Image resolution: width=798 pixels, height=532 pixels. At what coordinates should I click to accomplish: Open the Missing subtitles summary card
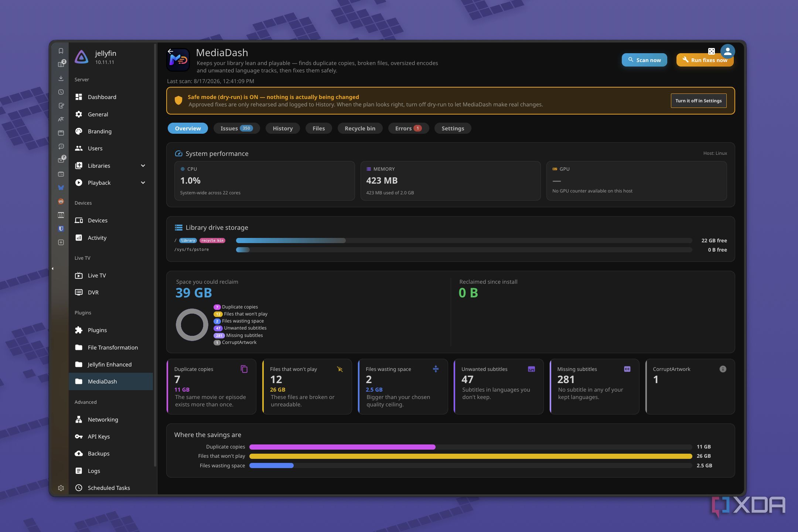(594, 386)
